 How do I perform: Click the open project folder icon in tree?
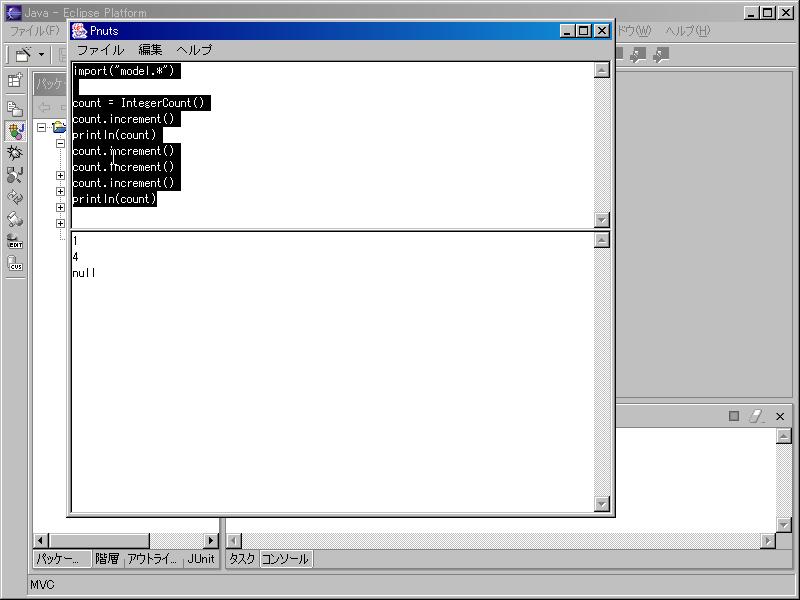(x=60, y=127)
